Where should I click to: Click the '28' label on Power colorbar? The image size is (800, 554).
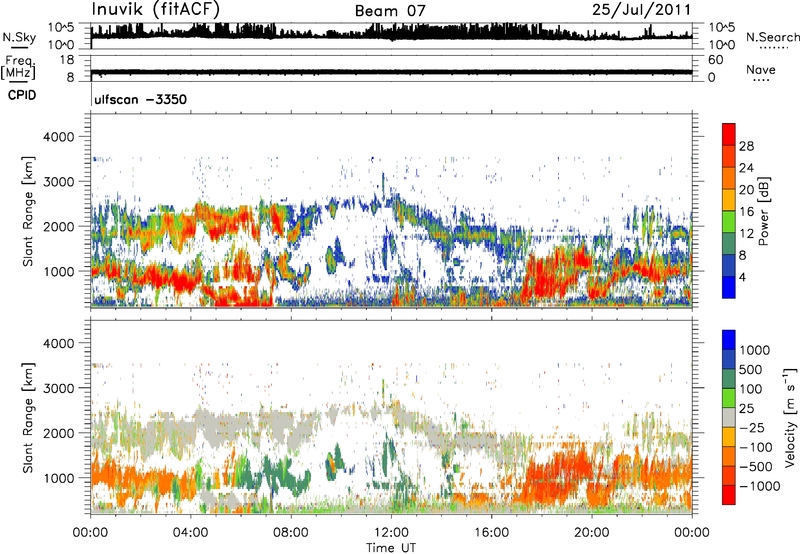(x=746, y=146)
